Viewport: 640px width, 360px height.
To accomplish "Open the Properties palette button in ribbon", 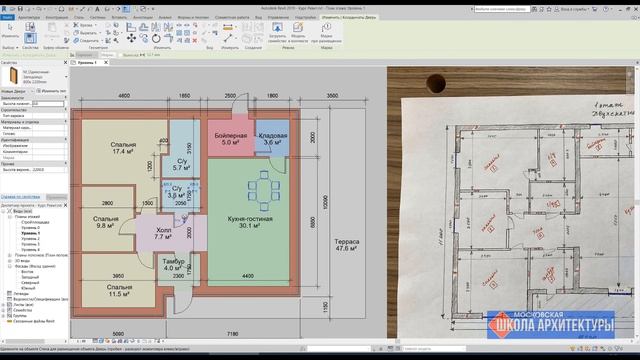I will tap(30, 38).
